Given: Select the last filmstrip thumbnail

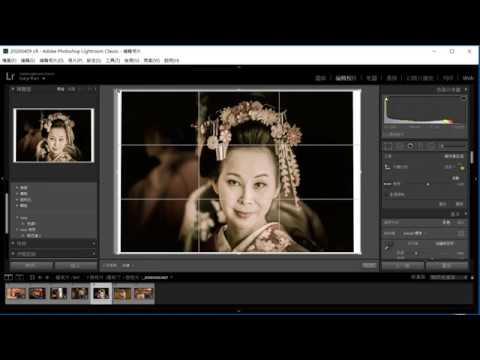Looking at the screenshot, I should tap(144, 293).
